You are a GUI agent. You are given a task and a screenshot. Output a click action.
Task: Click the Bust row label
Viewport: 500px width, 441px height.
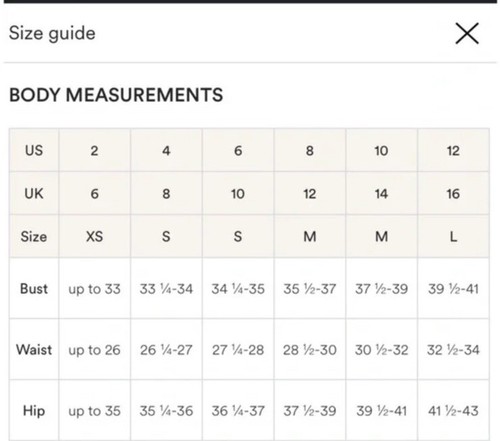click(x=34, y=288)
